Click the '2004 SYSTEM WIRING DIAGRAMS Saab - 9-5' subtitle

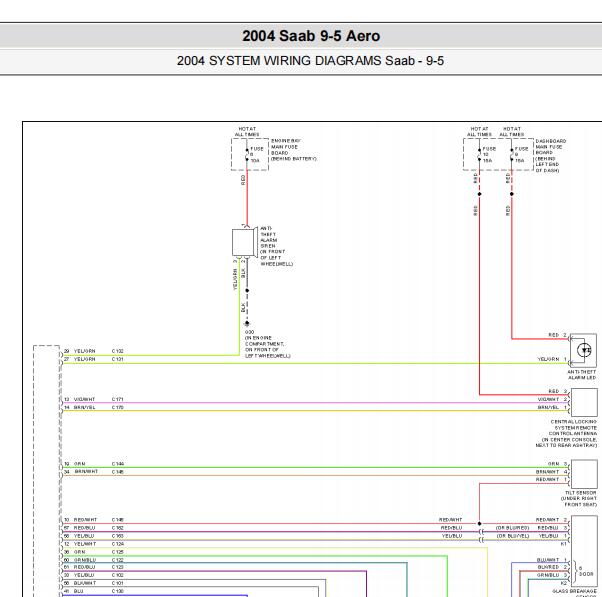pyautogui.click(x=310, y=61)
